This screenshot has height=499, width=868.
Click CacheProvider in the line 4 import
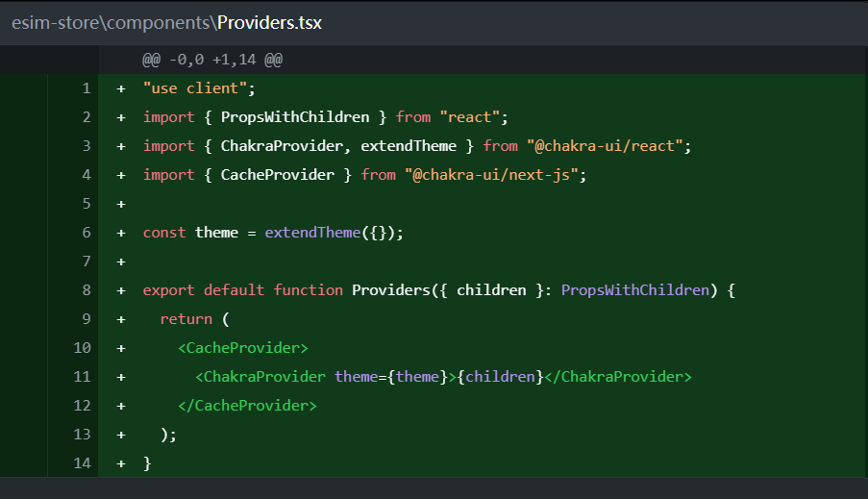278,175
